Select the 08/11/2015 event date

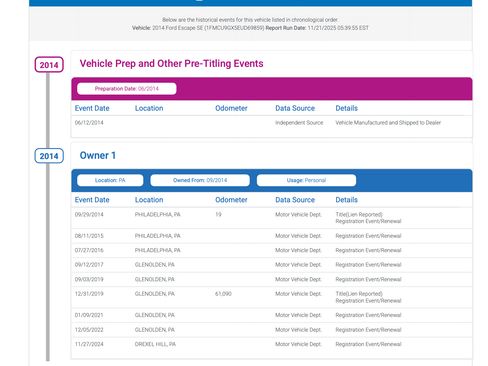click(x=89, y=236)
